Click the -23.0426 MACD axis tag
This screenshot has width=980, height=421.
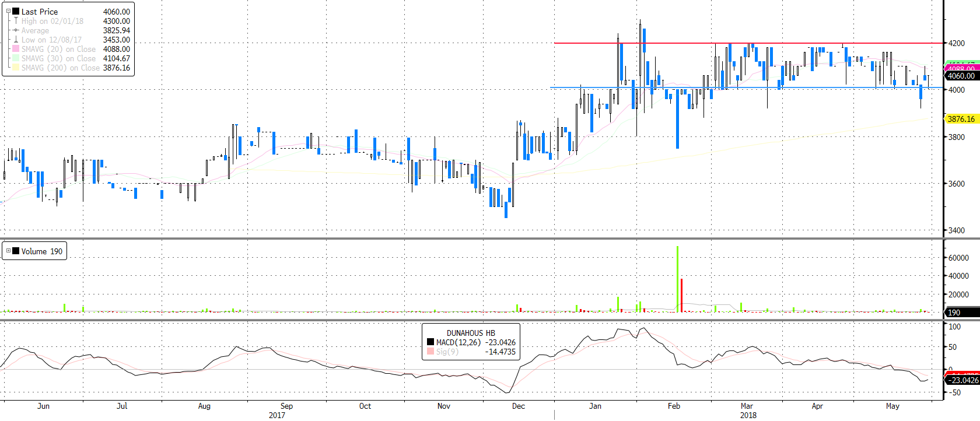click(961, 380)
